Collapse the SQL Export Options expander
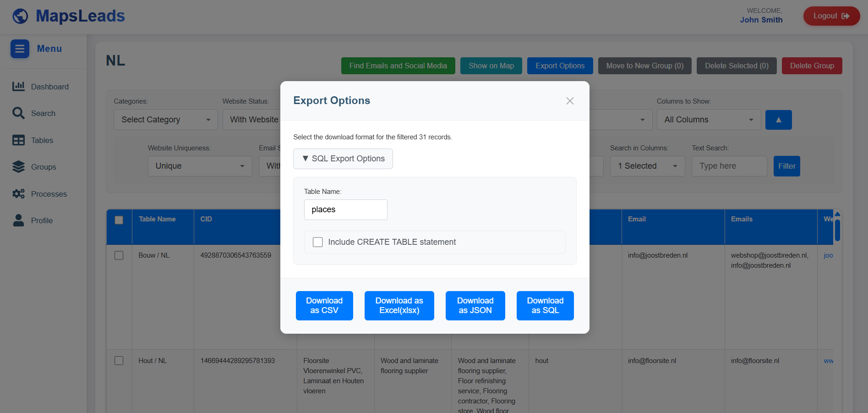The height and width of the screenshot is (413, 868). click(343, 159)
